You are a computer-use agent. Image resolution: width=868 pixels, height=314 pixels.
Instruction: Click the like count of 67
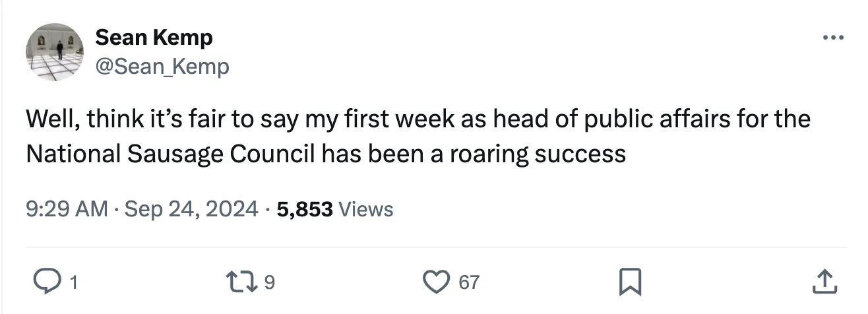tap(469, 283)
